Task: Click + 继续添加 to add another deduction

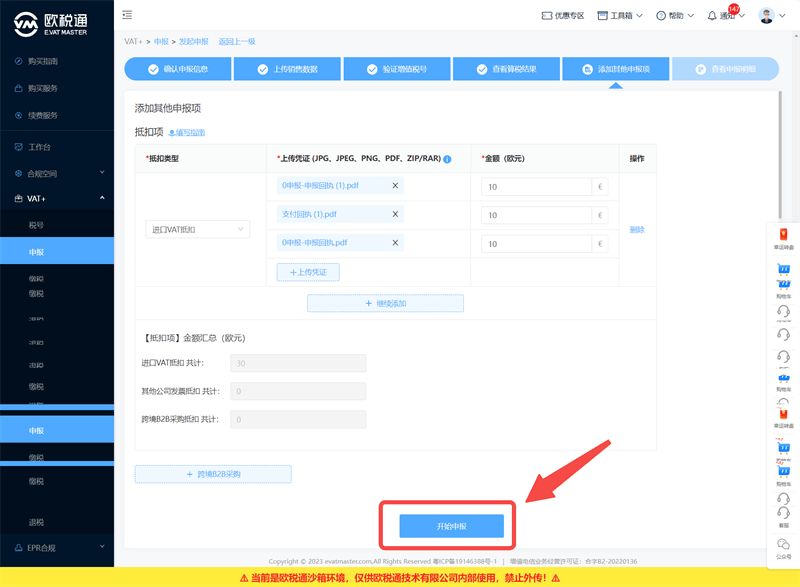Action: tap(385, 303)
